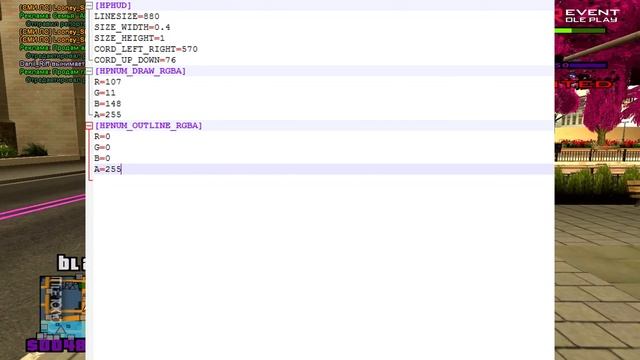Click A=255 under HPNUM_DRAW_RGBA

[108, 115]
